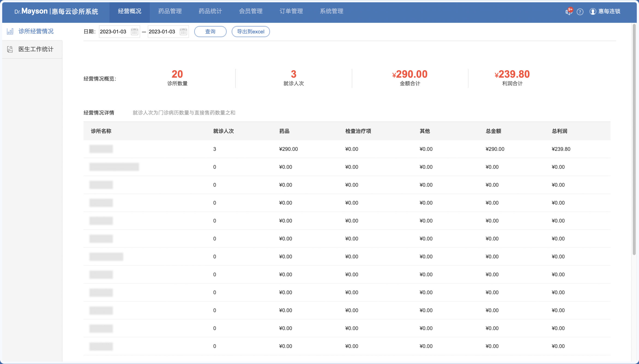Click the 查询 button
Image resolution: width=639 pixels, height=364 pixels.
(210, 32)
